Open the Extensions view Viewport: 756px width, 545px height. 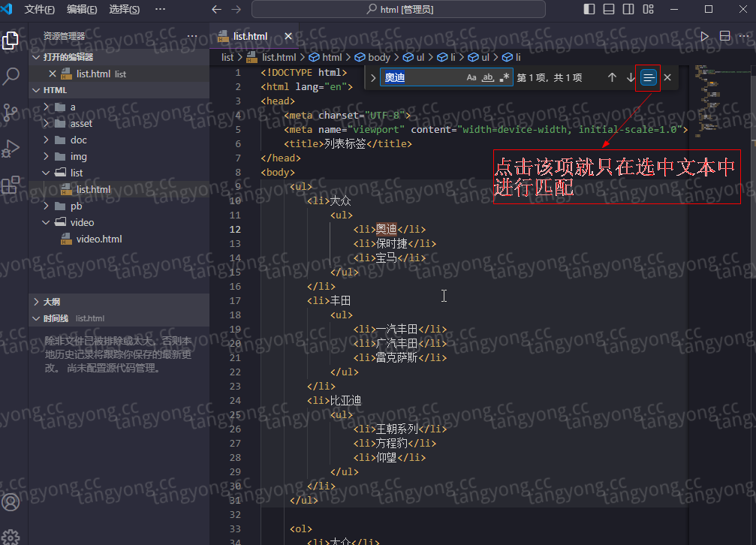coord(11,185)
